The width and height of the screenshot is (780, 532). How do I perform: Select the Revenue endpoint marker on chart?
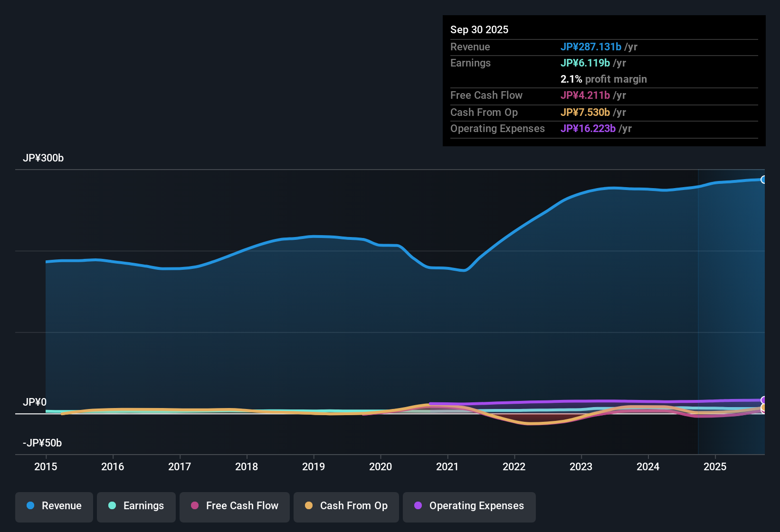(x=764, y=180)
